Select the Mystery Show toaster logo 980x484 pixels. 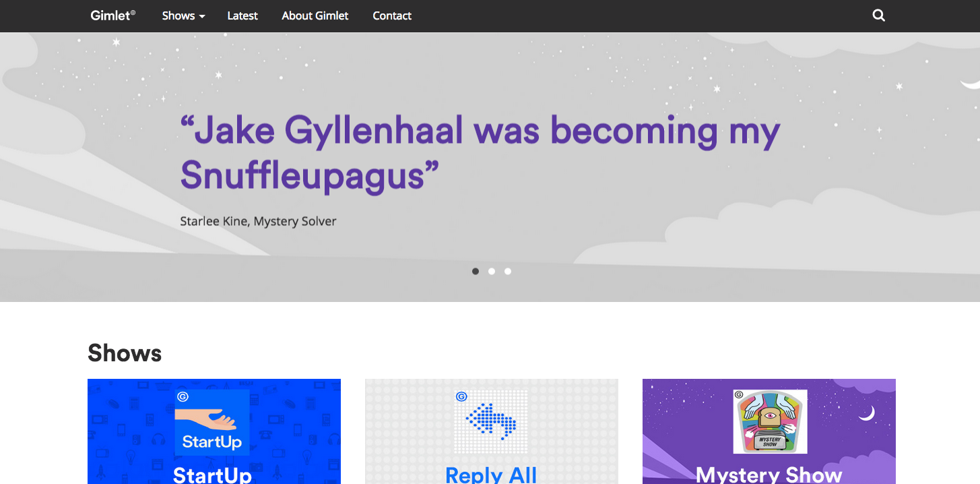point(770,421)
